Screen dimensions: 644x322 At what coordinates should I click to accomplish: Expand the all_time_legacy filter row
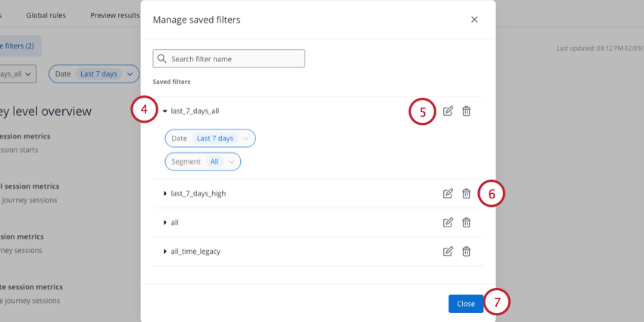click(x=165, y=252)
